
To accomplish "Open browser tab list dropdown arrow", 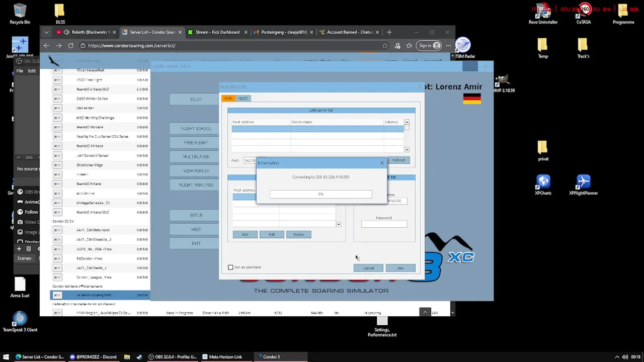I will coord(46,32).
